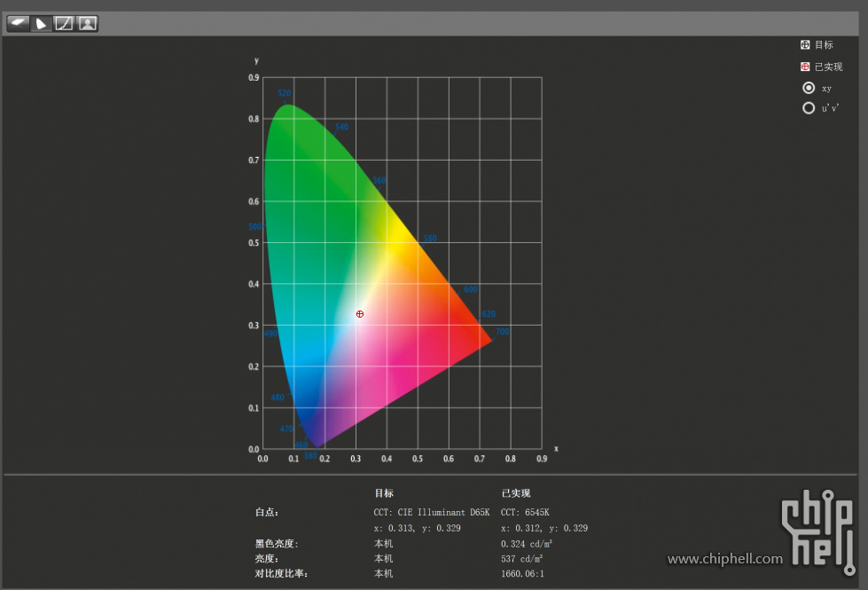
Task: Select the 已实现 column header
Action: [516, 493]
